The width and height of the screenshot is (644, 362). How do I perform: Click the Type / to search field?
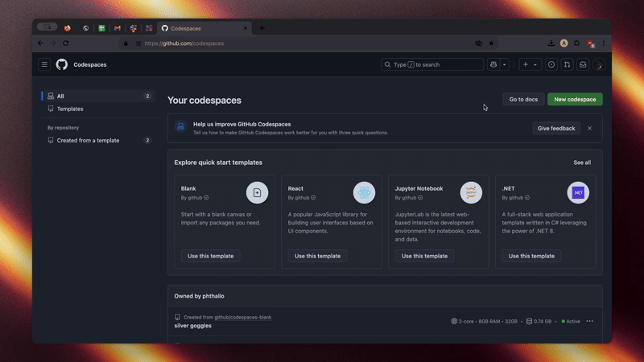coord(433,64)
